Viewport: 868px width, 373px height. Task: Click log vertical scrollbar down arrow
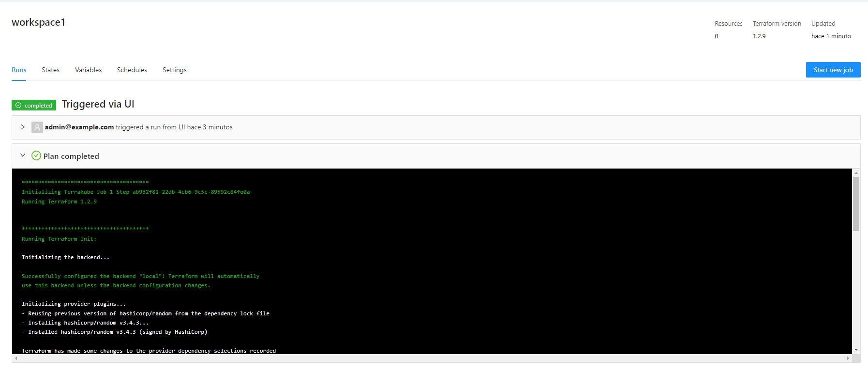[x=856, y=350]
